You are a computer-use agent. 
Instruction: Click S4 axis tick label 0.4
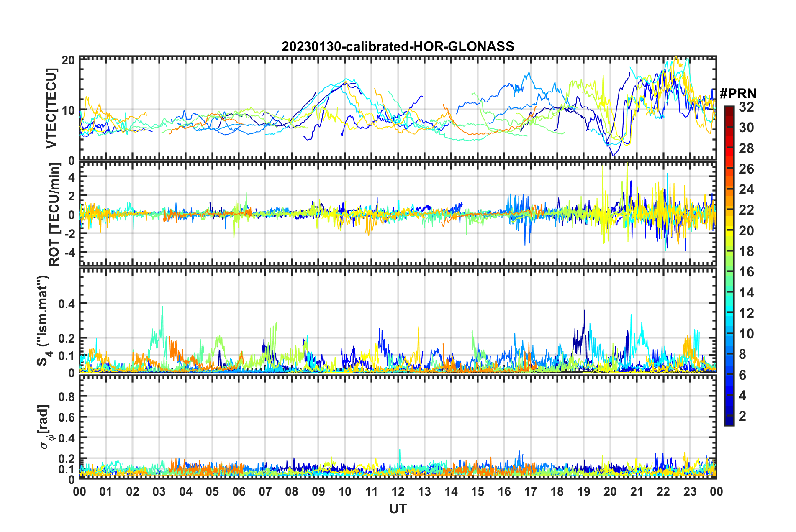(67, 304)
